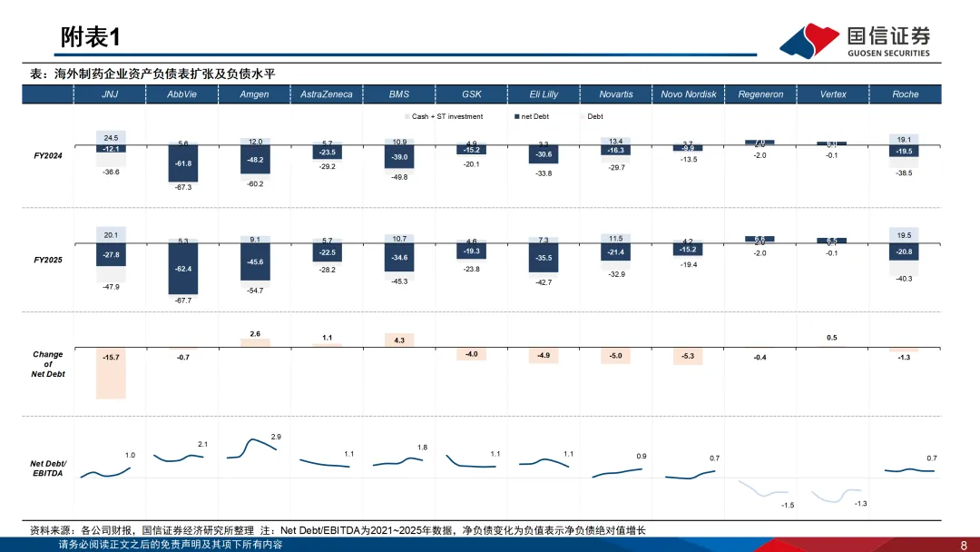The width and height of the screenshot is (980, 552).
Task: Click the Amgen net debt change 2.6
Action: click(255, 334)
